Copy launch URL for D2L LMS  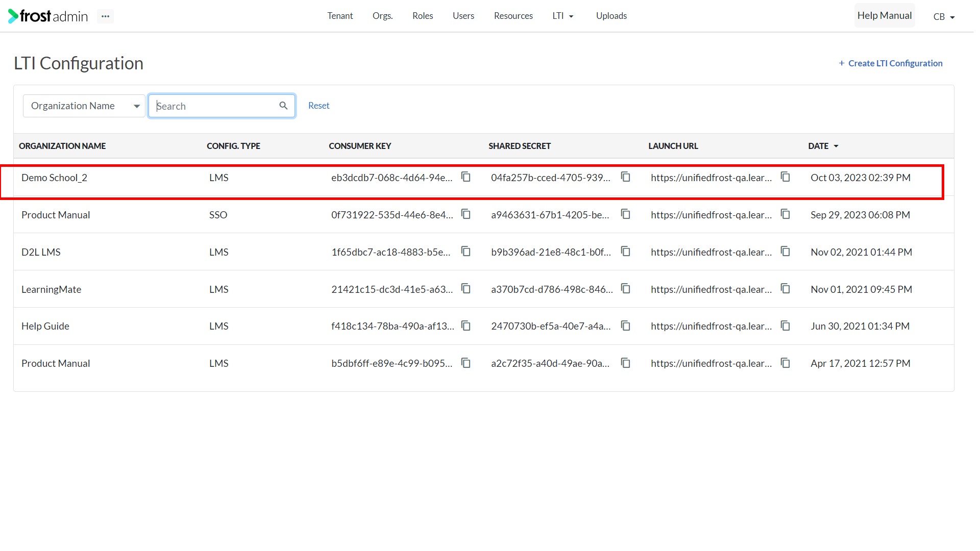[785, 252]
